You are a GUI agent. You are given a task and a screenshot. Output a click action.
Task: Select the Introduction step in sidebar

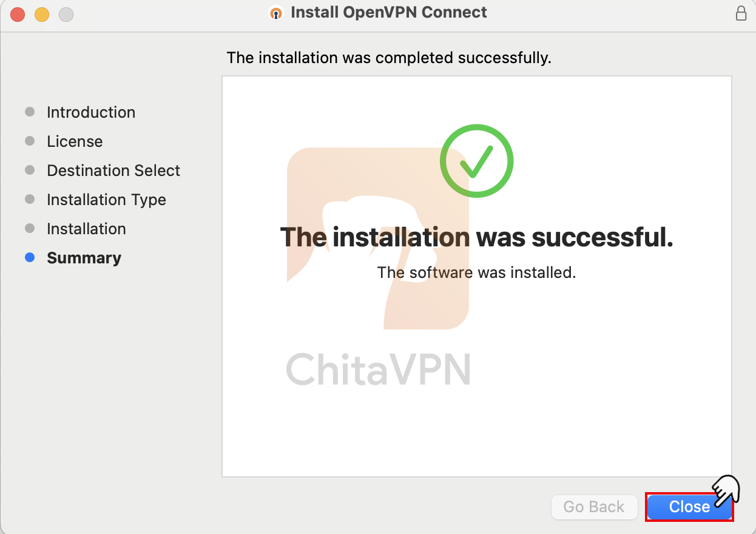91,112
